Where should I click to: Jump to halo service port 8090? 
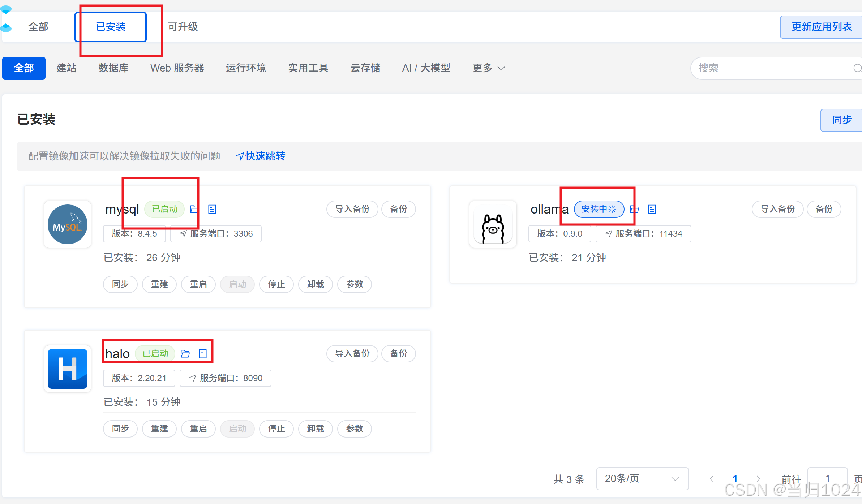(226, 378)
